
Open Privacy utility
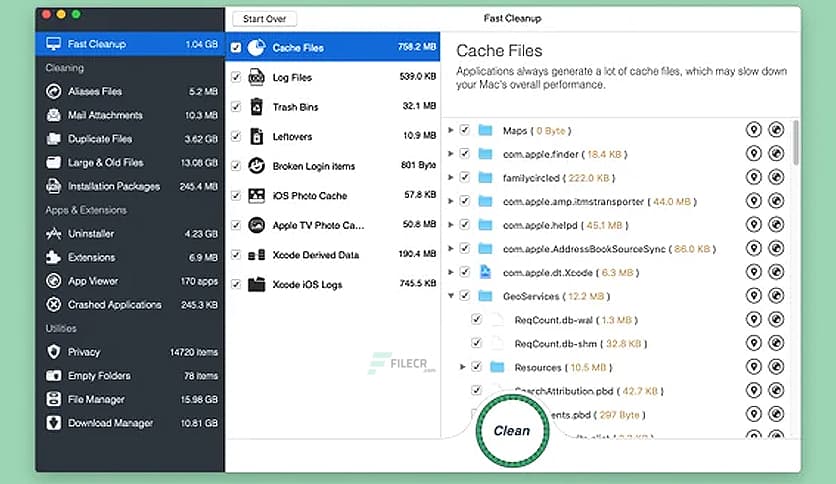pos(130,352)
